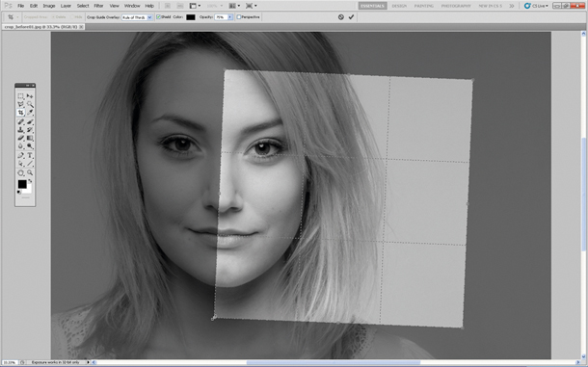The image size is (588, 367).
Task: Enable the Perspective checkbox
Action: tap(239, 17)
